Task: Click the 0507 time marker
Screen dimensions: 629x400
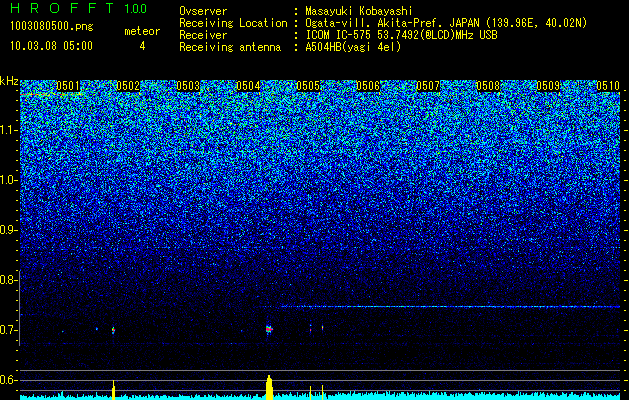Action: point(428,86)
